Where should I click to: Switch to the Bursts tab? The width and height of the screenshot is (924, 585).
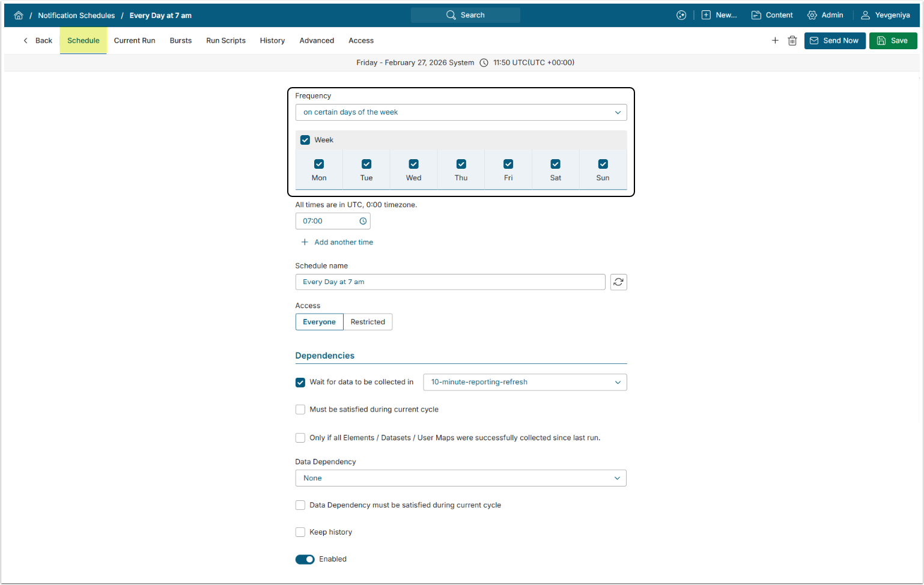point(181,41)
